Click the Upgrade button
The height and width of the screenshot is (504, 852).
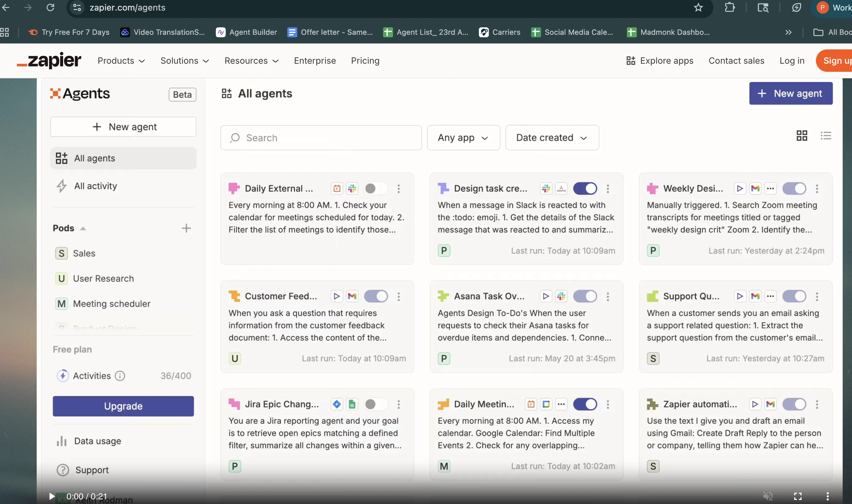point(123,406)
